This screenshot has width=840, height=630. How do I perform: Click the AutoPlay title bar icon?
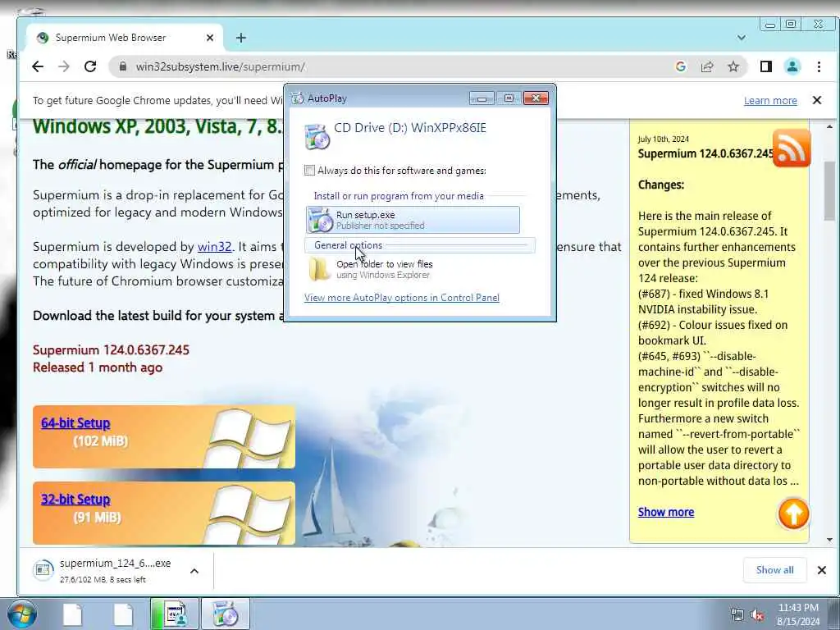(x=297, y=98)
